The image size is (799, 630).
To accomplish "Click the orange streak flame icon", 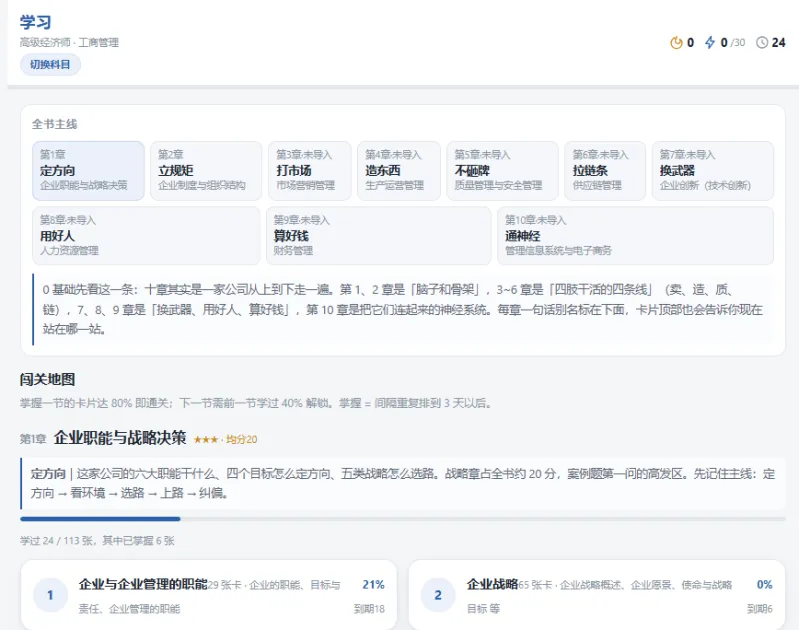I will tap(676, 43).
